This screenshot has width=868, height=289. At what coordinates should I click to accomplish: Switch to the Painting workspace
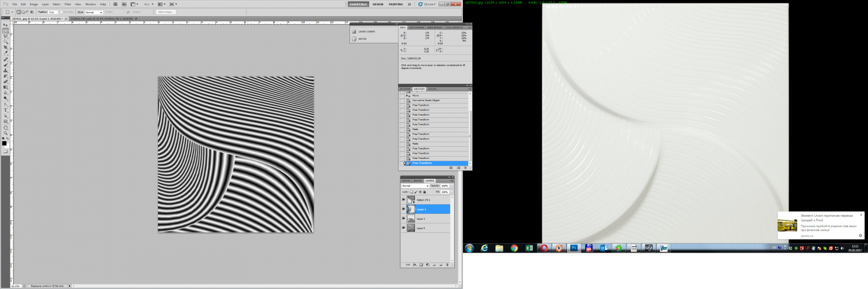pos(396,4)
